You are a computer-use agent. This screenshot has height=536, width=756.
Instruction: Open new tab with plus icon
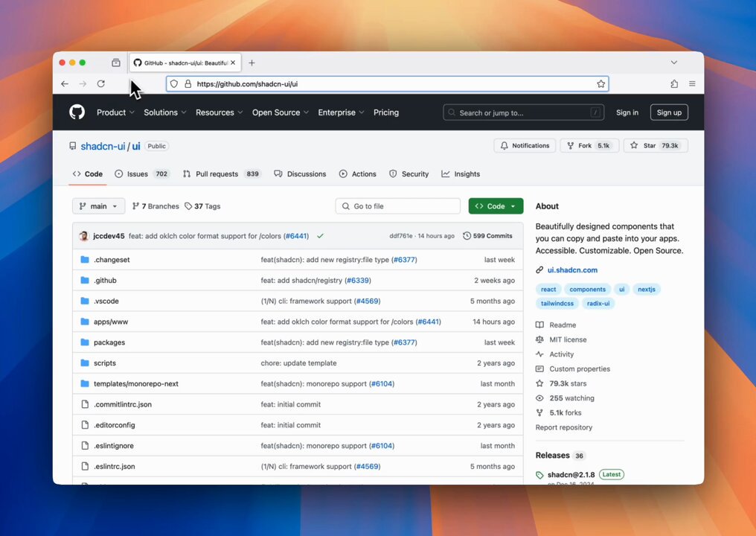(x=252, y=63)
